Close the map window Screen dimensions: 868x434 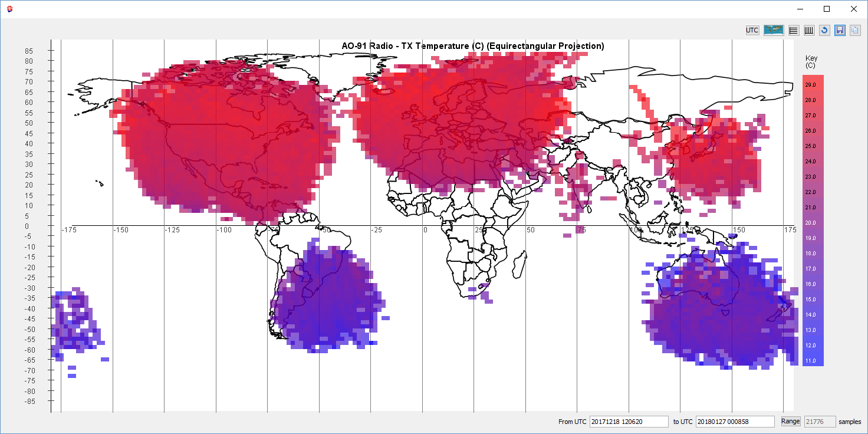click(854, 9)
